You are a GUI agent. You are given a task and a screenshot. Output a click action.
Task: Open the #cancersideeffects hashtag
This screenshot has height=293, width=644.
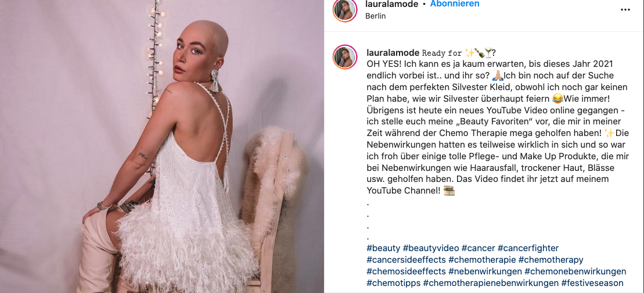click(x=406, y=260)
